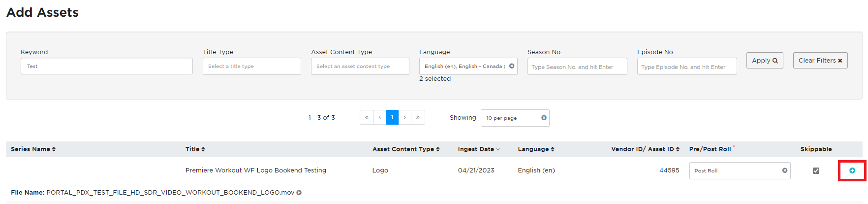Select the '1 - 3 of 3' results count
The height and width of the screenshot is (204, 868).
click(x=322, y=118)
